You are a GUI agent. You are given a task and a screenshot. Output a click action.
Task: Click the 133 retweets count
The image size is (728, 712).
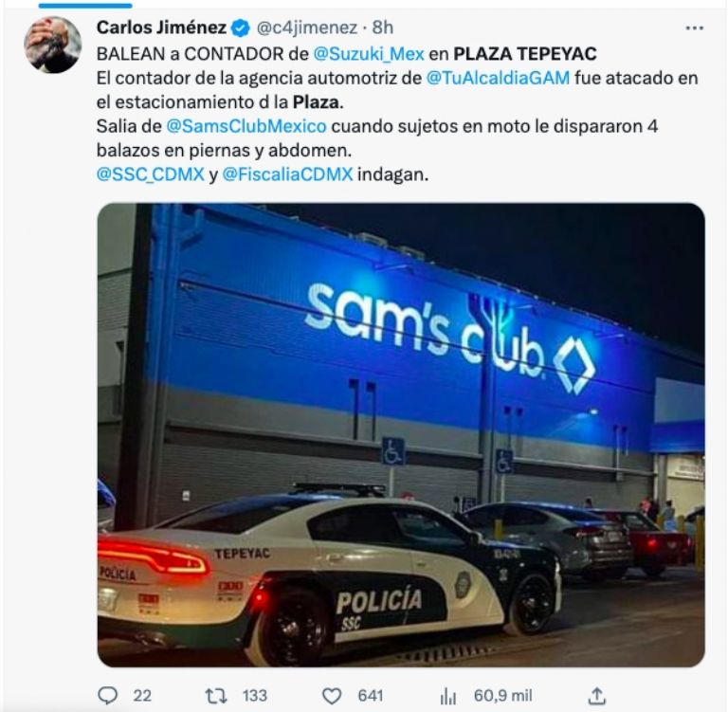[x=254, y=696]
